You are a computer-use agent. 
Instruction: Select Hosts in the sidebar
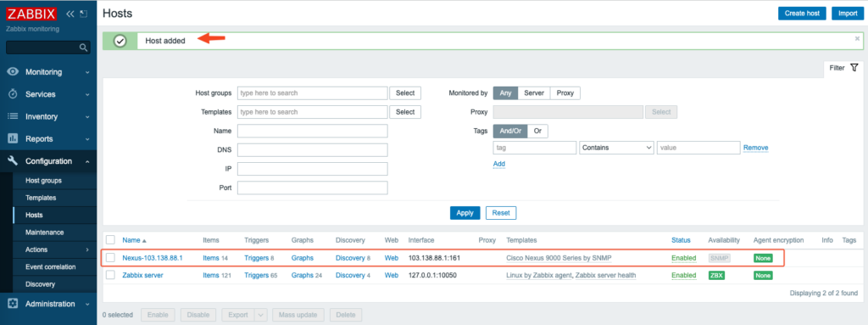pos(34,216)
